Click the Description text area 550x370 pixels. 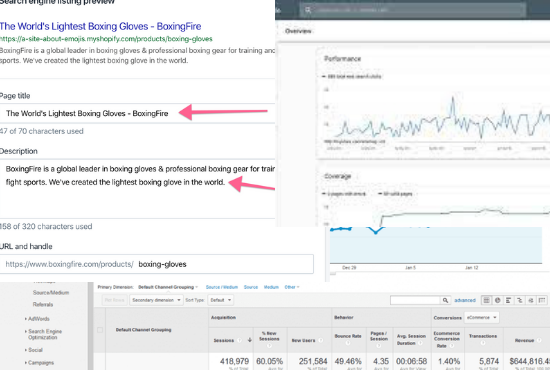(137, 189)
